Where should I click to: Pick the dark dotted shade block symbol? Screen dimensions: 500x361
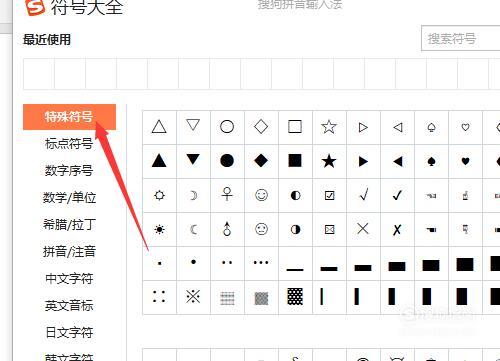[x=295, y=297]
